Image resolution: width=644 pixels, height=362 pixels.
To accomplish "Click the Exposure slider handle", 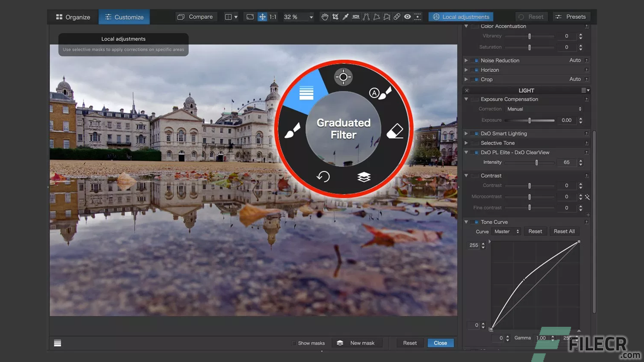I will [x=529, y=121].
